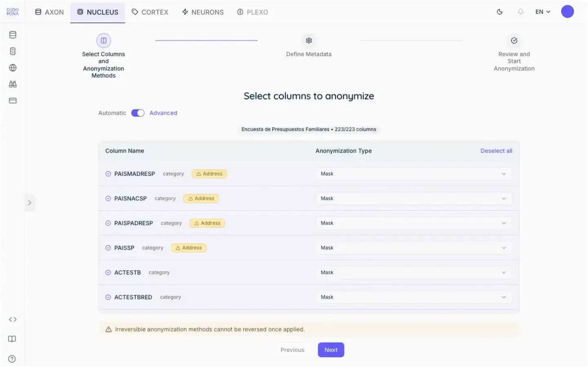Click the Dedomena logo
The width and height of the screenshot is (588, 367).
tap(13, 12)
